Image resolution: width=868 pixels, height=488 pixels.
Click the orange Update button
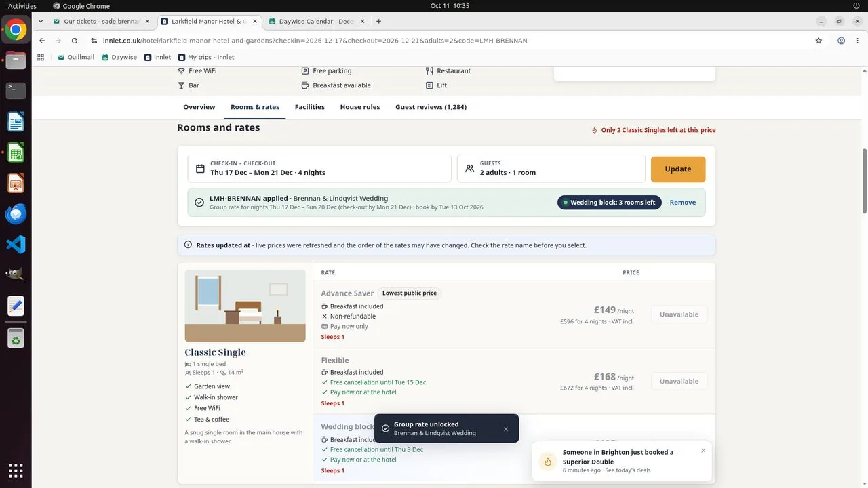[678, 169]
